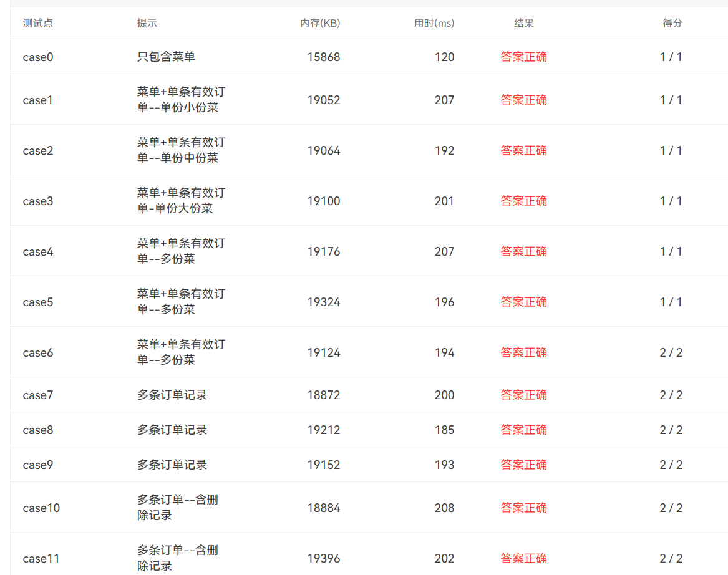Viewport: 728px width, 575px height.
Task: Click the case10 row label
Action: coord(41,508)
